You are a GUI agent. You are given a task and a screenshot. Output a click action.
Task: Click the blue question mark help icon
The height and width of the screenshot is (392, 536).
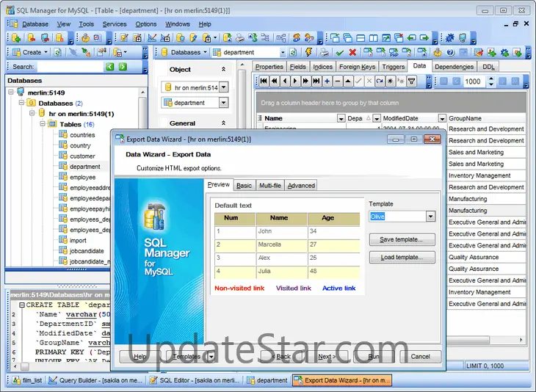(451, 52)
